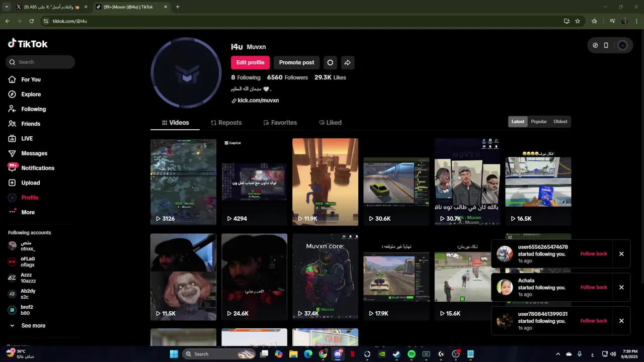Switch to the Liked tab
The height and width of the screenshot is (362, 644).
point(330,123)
